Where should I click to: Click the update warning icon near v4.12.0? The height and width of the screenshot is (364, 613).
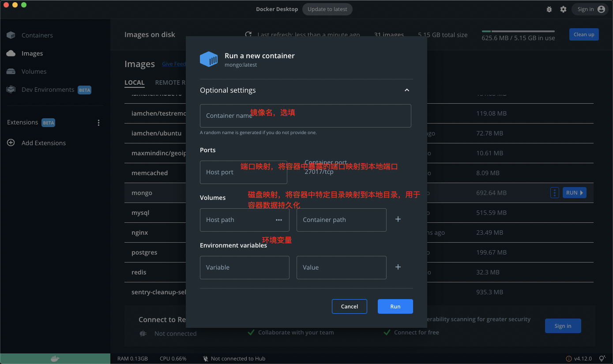pyautogui.click(x=569, y=359)
